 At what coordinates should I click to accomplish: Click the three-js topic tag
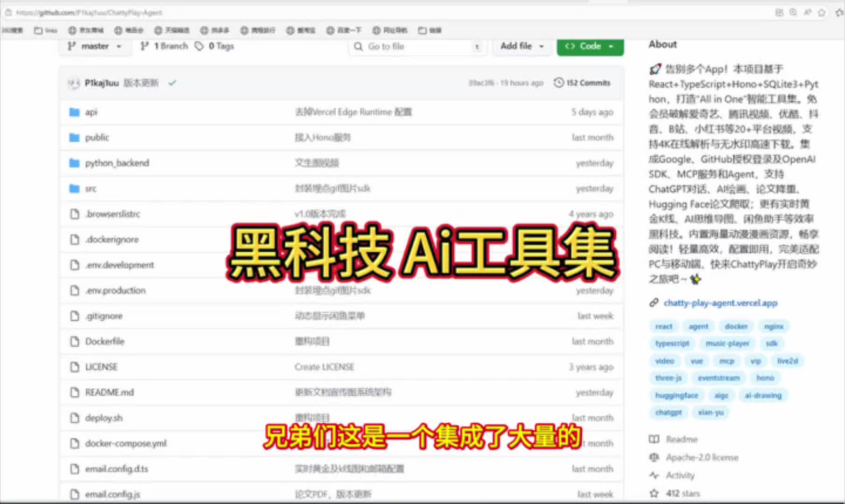coord(669,378)
